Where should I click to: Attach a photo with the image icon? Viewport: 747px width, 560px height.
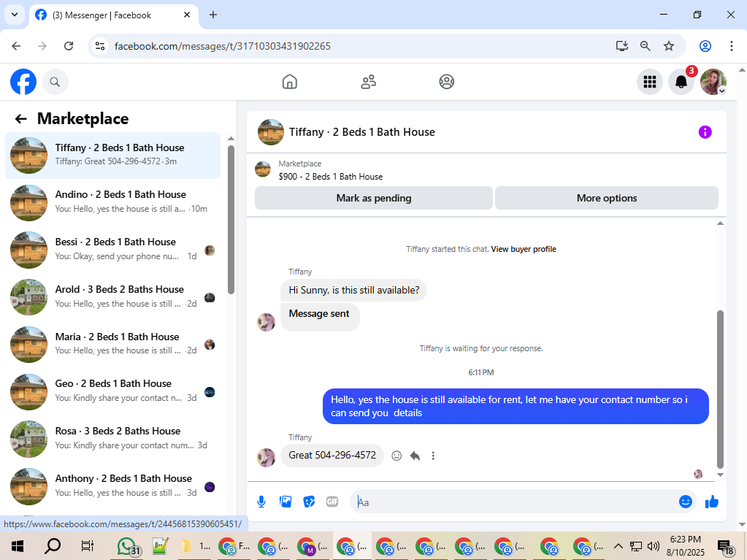click(x=286, y=502)
